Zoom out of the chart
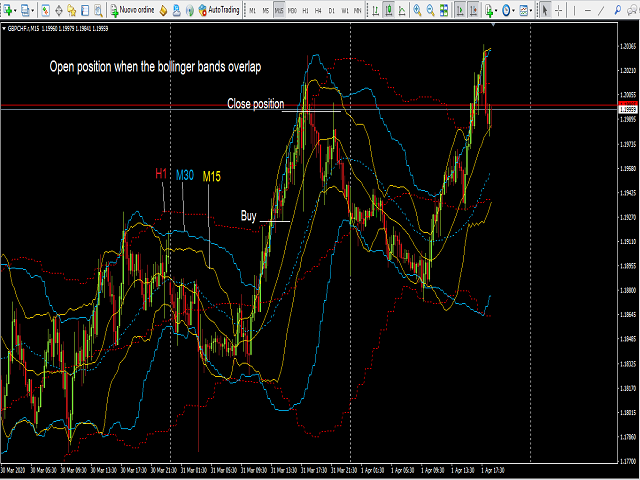 [x=430, y=10]
